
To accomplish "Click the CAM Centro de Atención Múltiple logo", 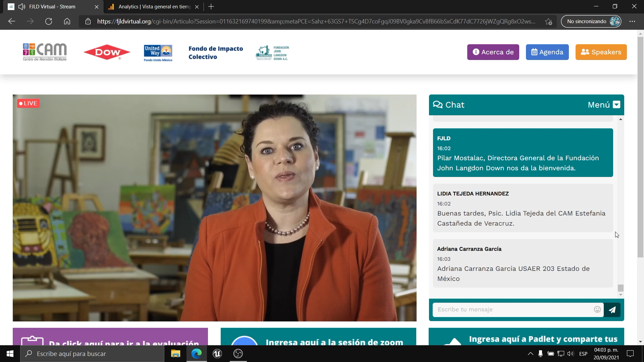I will pos(44,52).
